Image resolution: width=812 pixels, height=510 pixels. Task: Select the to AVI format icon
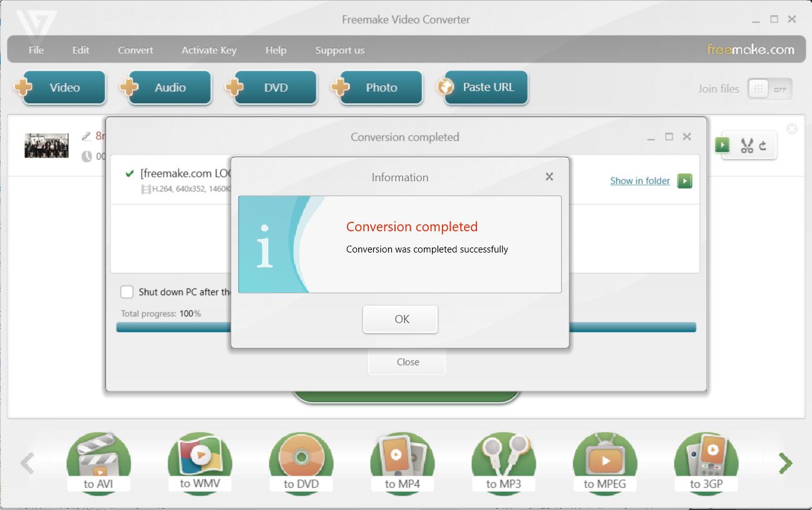[99, 462]
